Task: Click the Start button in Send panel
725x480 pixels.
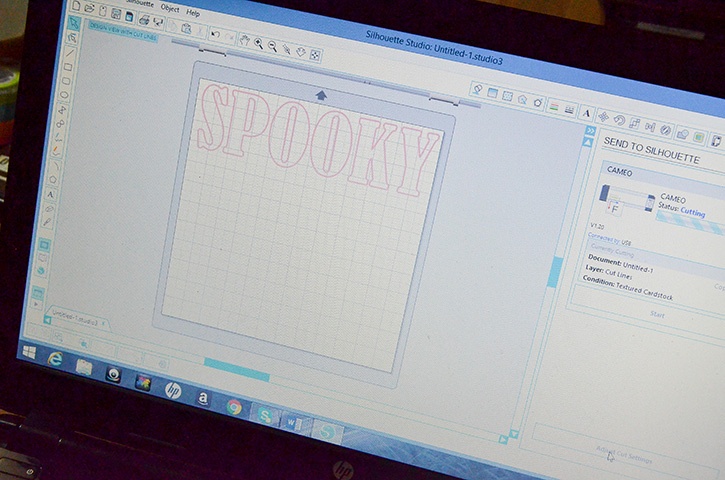Action: [x=657, y=314]
